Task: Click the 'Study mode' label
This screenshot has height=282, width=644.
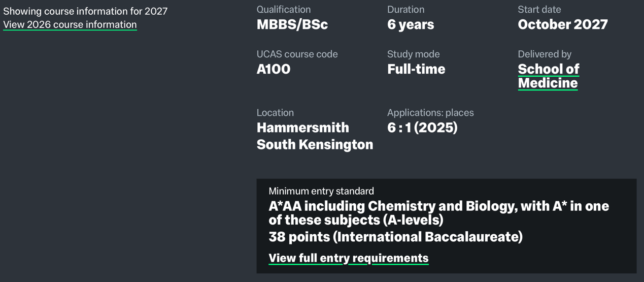Action: (413, 54)
